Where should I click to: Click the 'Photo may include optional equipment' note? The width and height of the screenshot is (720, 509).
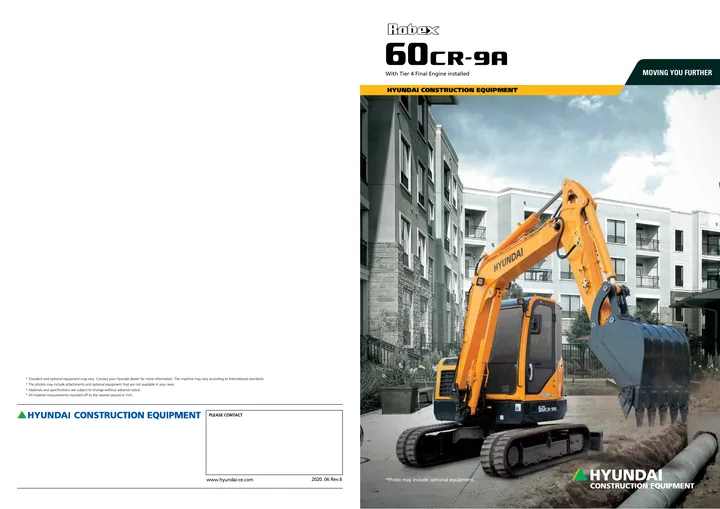pyautogui.click(x=430, y=480)
